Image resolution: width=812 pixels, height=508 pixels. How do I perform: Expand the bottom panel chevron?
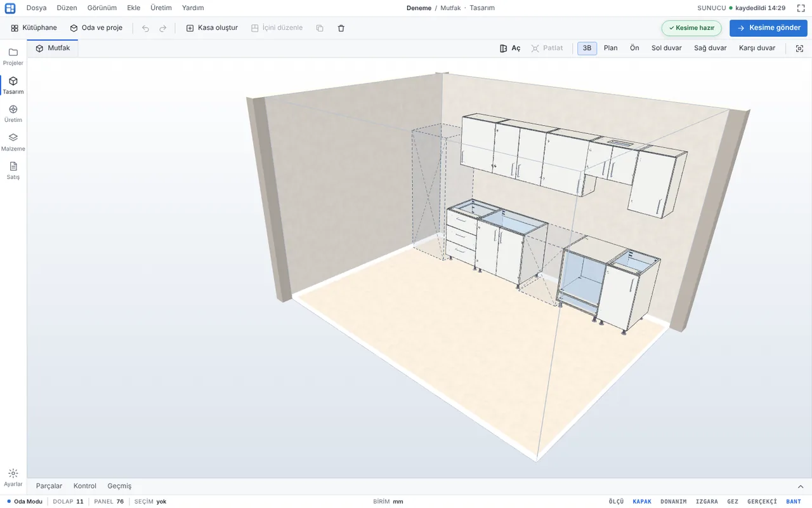[801, 486]
